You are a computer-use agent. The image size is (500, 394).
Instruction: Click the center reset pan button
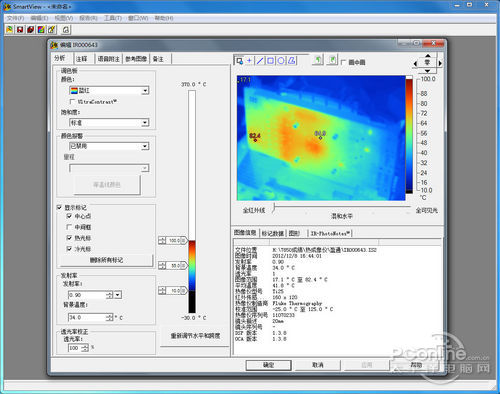tap(428, 63)
